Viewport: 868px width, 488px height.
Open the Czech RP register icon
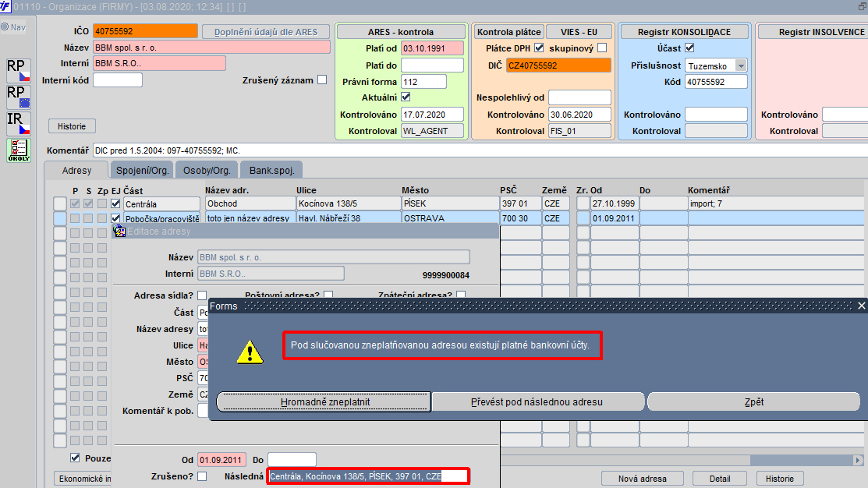(x=18, y=70)
